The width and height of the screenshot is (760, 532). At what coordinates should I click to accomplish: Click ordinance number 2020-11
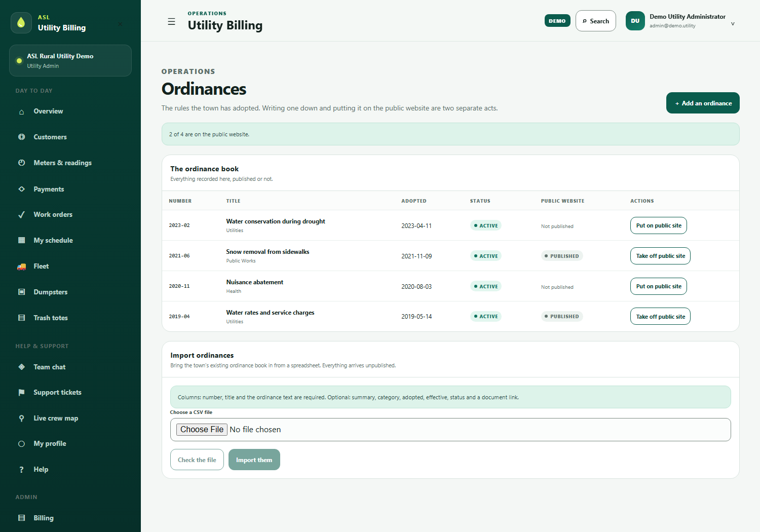pos(179,286)
